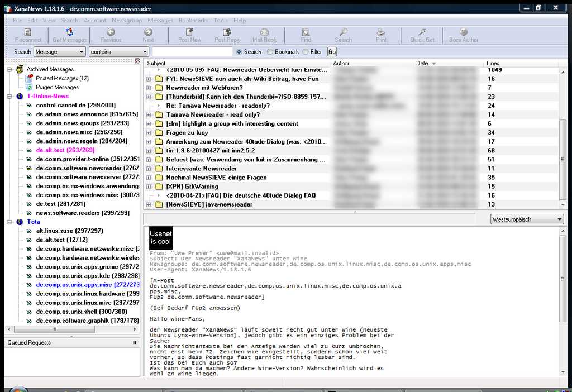The height and width of the screenshot is (392, 572).
Task: Select the Search radio button
Action: click(x=240, y=52)
